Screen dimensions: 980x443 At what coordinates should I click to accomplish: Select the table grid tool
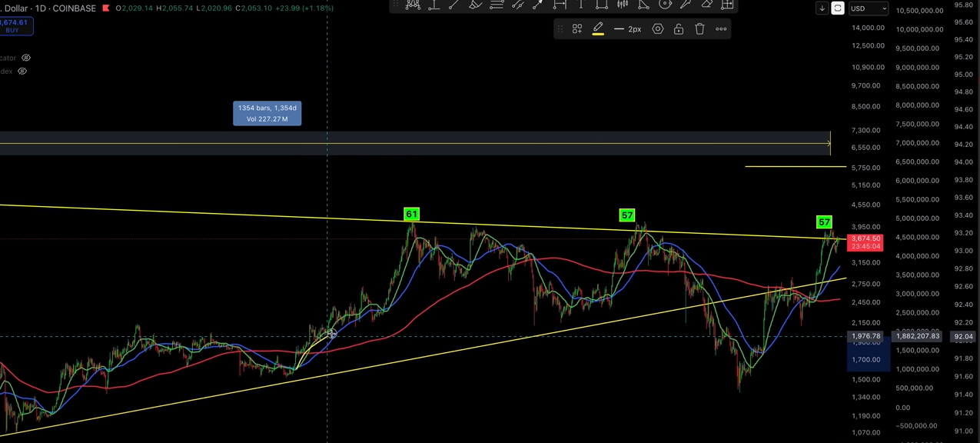tap(727, 5)
